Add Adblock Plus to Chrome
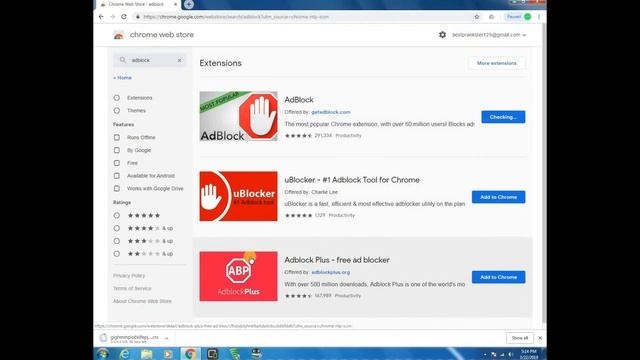 498,277
